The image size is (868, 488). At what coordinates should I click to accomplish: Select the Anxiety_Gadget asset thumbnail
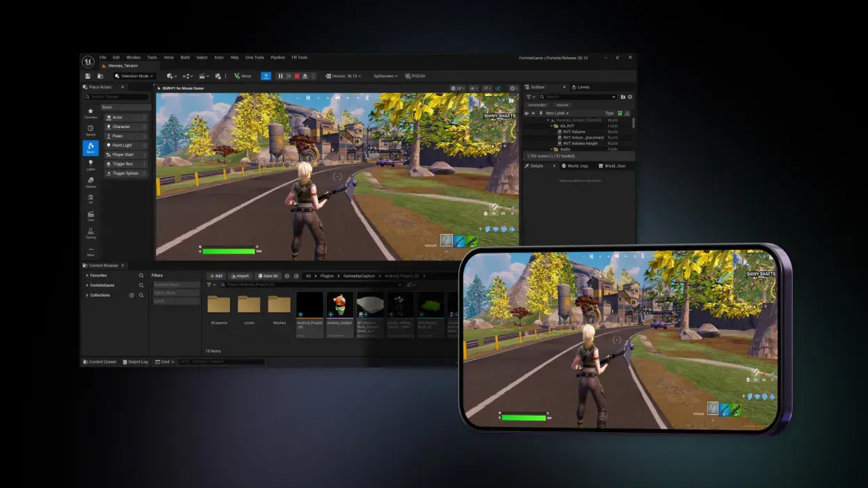coord(339,306)
